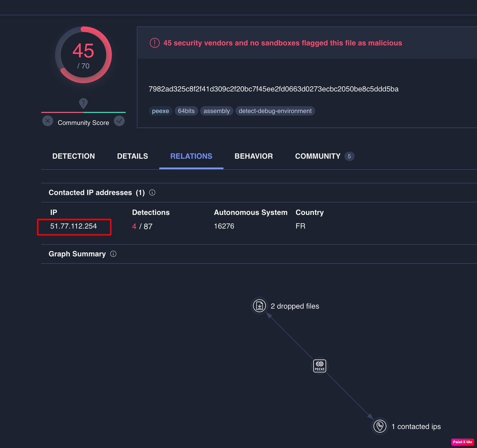
Task: Click the Community Score label
Action: coord(83,123)
